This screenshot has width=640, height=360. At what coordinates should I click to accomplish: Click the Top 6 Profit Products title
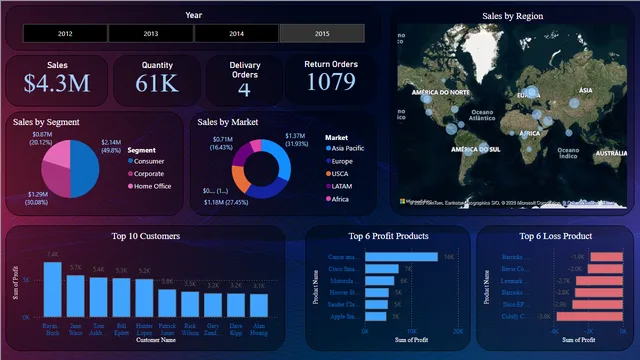[x=389, y=236]
